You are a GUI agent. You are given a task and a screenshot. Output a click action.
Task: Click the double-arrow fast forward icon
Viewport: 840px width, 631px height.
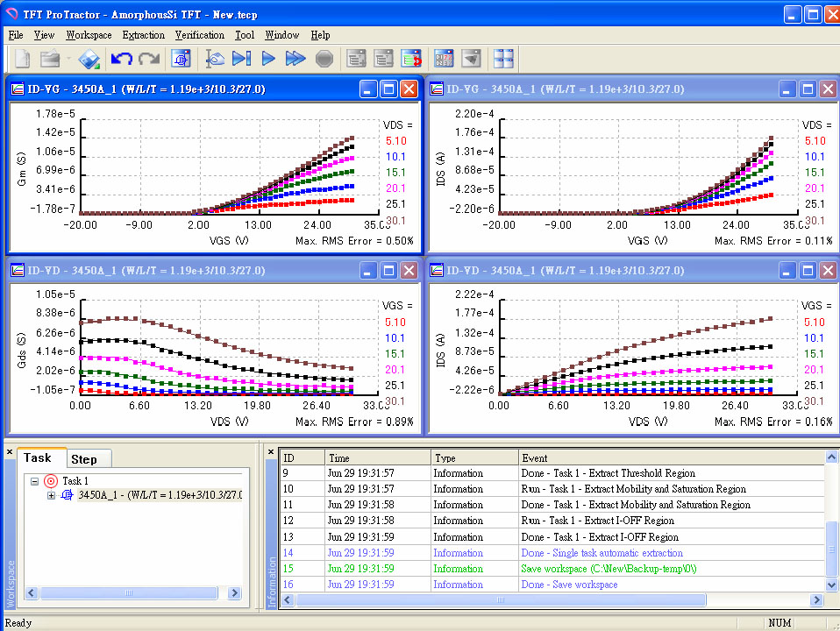click(295, 59)
